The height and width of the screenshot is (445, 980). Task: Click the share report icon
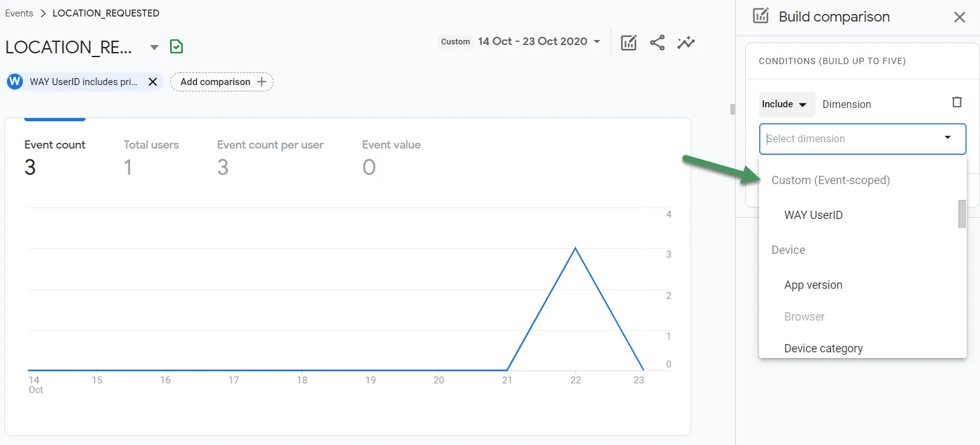pyautogui.click(x=657, y=43)
